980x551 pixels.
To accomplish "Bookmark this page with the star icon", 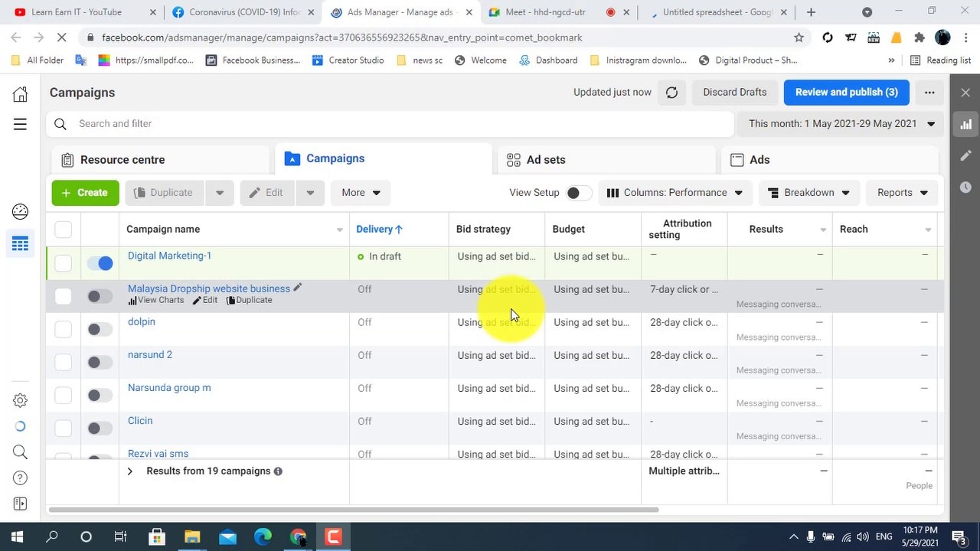I will tap(799, 37).
